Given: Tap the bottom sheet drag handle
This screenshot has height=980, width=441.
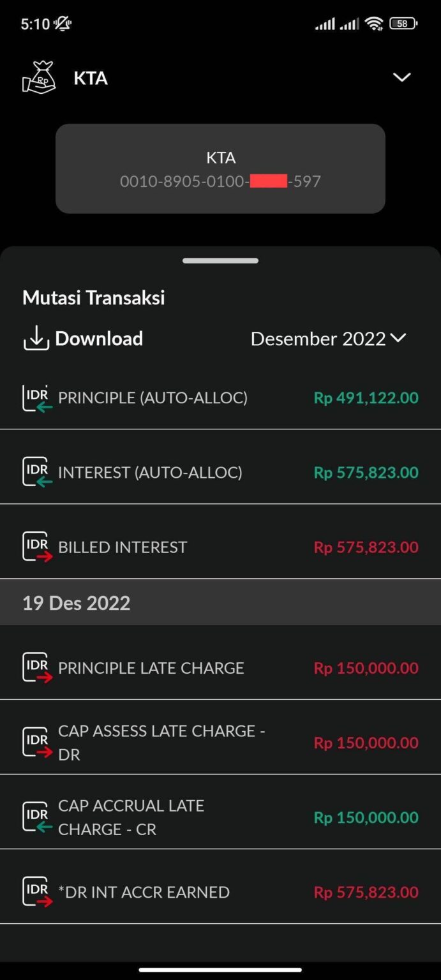Looking at the screenshot, I should (220, 260).
